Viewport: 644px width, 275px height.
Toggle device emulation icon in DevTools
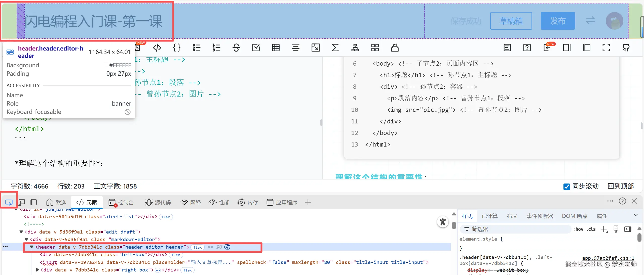click(21, 202)
